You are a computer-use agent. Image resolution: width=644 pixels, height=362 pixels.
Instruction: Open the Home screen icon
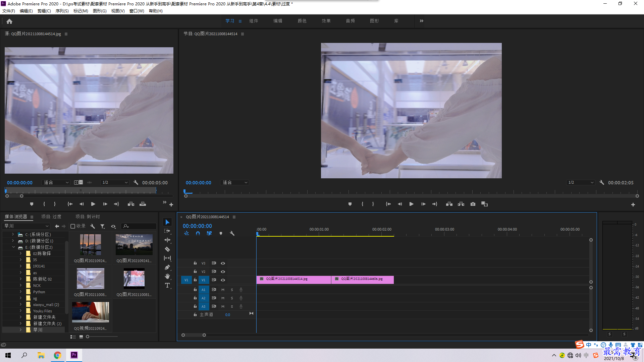point(9,21)
